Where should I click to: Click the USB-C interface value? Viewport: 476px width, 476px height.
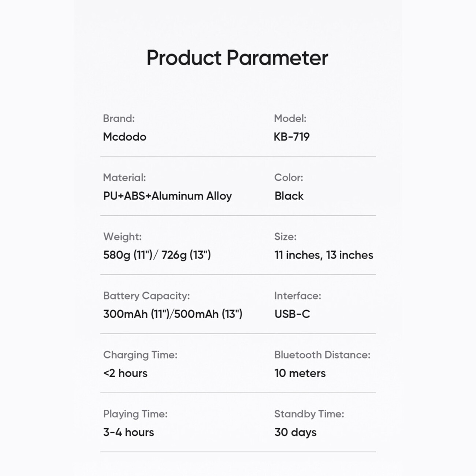[292, 314]
